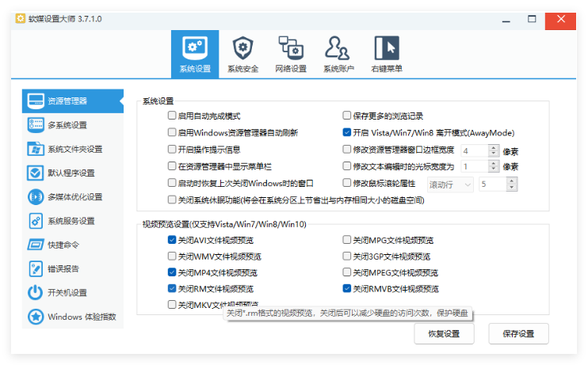Uncheck 关闭AVI文件视频预览
The image size is (588, 365).
[x=172, y=240]
